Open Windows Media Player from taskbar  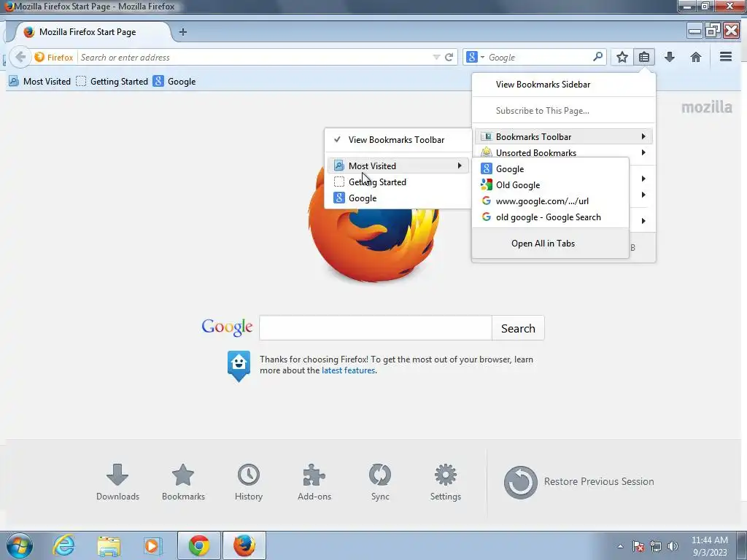pyautogui.click(x=152, y=545)
